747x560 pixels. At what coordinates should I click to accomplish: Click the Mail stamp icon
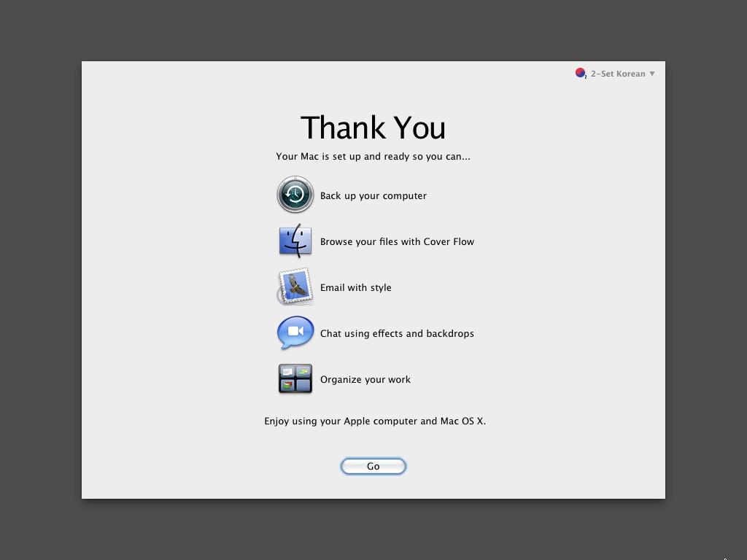click(x=295, y=286)
